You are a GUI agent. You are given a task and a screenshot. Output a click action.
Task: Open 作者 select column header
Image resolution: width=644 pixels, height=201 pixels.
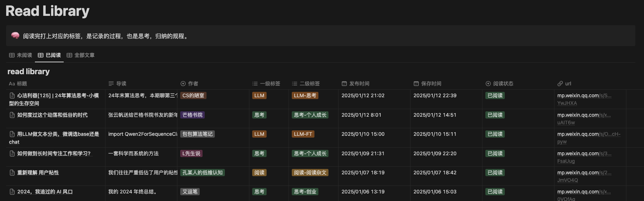coord(193,84)
